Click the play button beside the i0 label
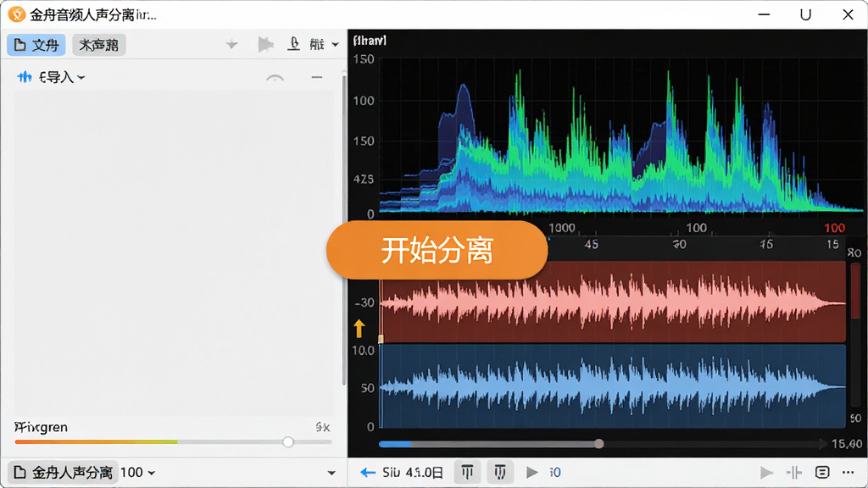Image resolution: width=868 pixels, height=488 pixels. (x=532, y=473)
